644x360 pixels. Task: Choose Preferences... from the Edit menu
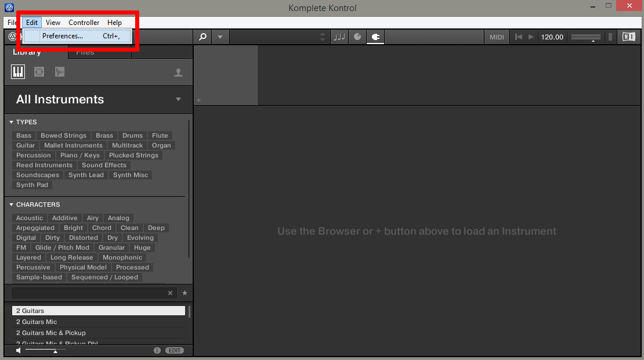[x=77, y=36]
